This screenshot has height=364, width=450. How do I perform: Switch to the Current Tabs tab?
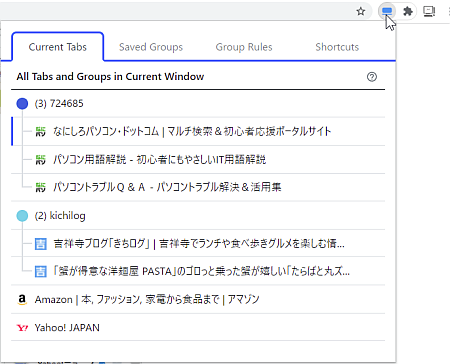point(58,47)
